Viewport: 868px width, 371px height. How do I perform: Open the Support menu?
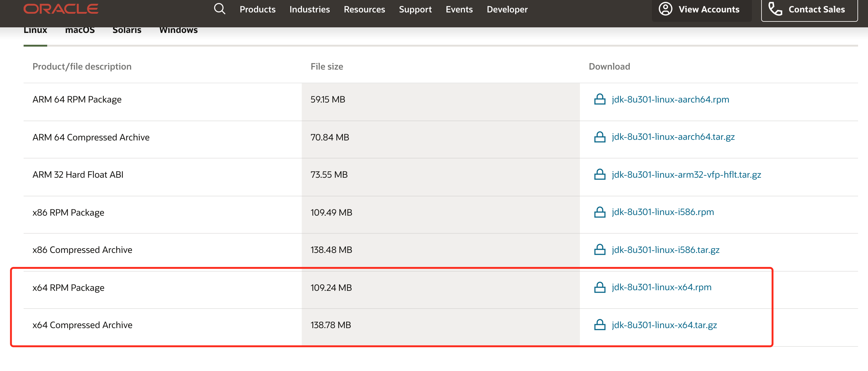[x=415, y=9]
